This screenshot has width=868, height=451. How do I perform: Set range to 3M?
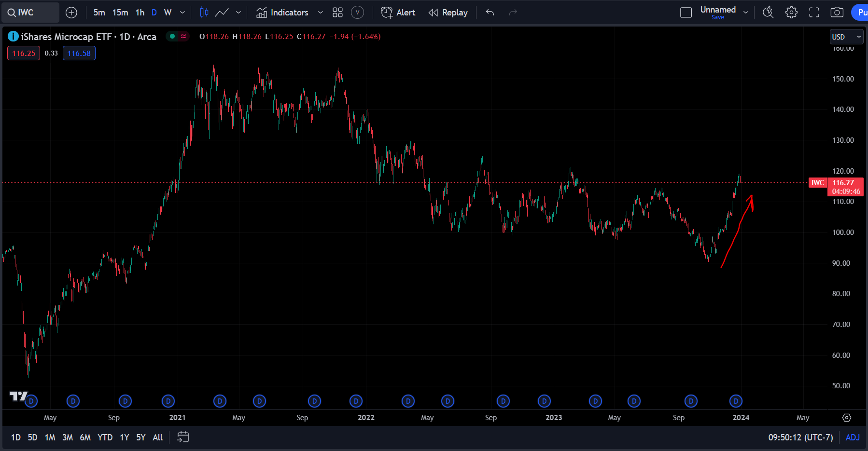pyautogui.click(x=68, y=437)
